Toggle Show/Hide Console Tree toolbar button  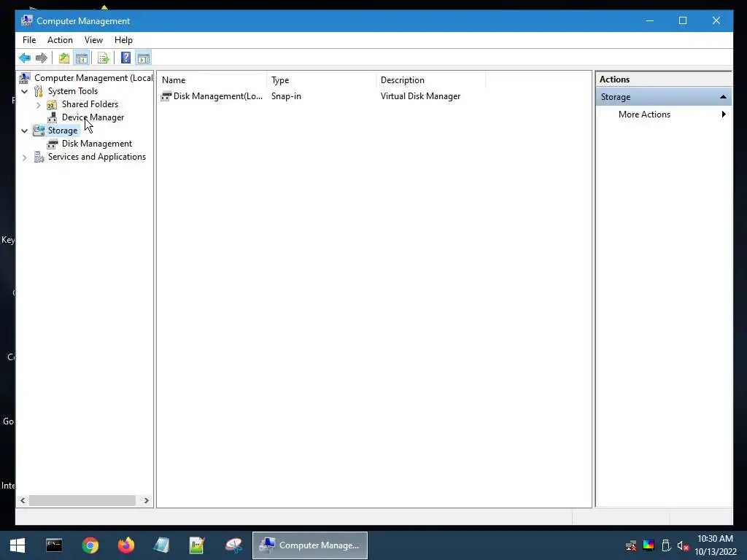[x=82, y=58]
